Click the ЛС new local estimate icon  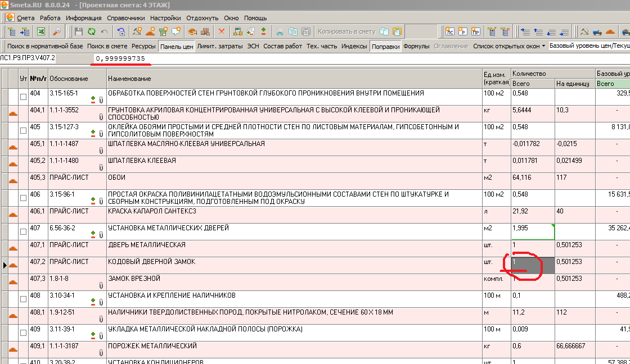(450, 31)
